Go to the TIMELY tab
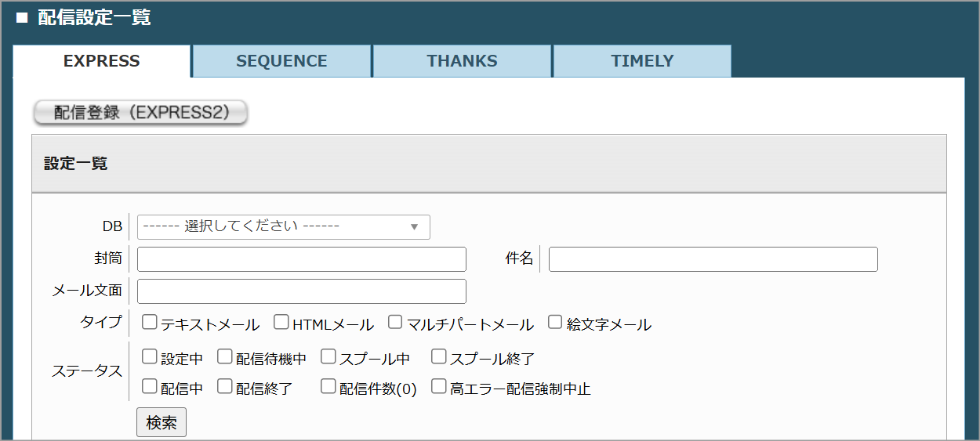980x441 pixels. coord(642,61)
